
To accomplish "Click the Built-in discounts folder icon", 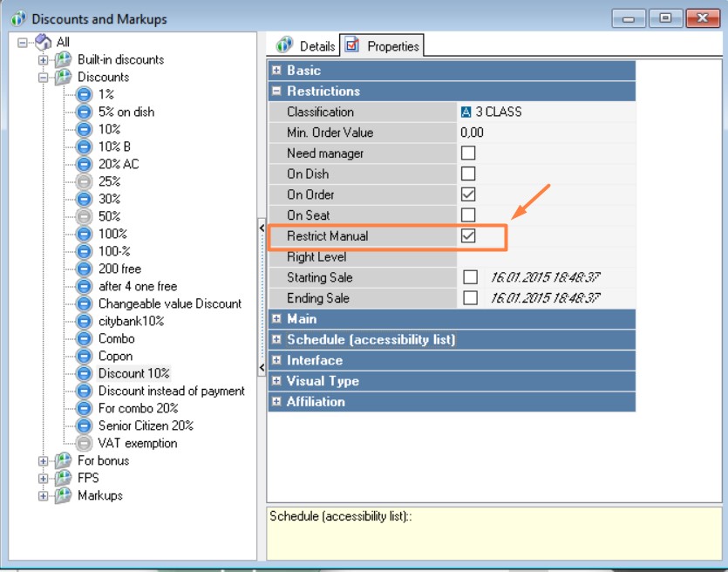I will pos(64,59).
